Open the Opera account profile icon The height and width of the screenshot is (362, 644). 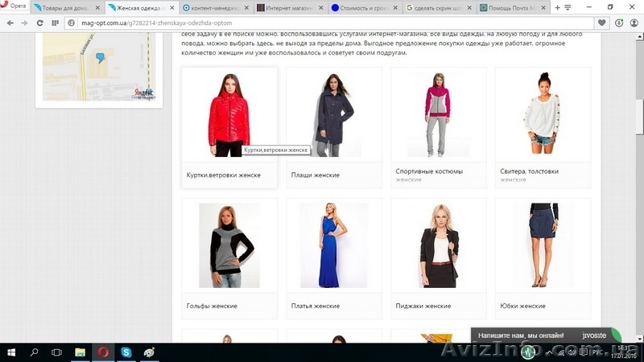tap(634, 23)
